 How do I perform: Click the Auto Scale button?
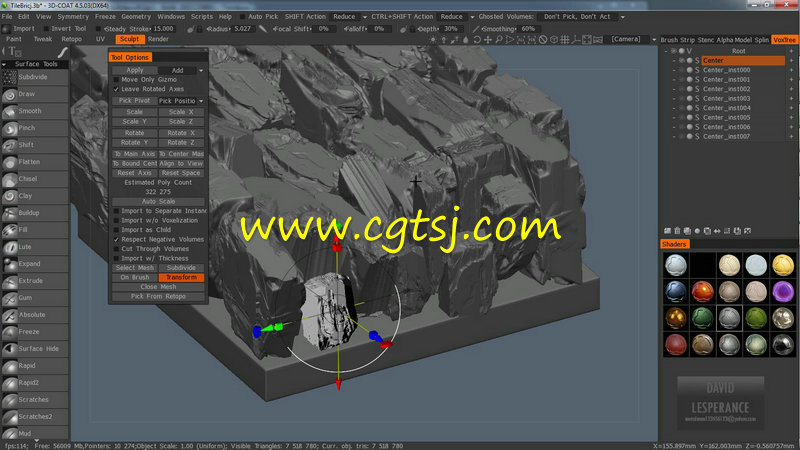click(x=158, y=202)
